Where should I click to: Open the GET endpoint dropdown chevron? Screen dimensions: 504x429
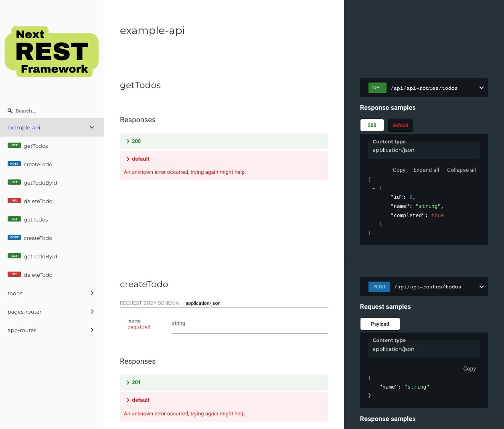point(481,87)
